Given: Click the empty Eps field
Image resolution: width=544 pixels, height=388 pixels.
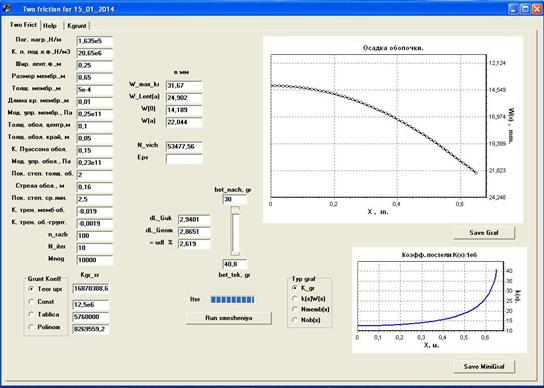Looking at the screenshot, I should [184, 159].
